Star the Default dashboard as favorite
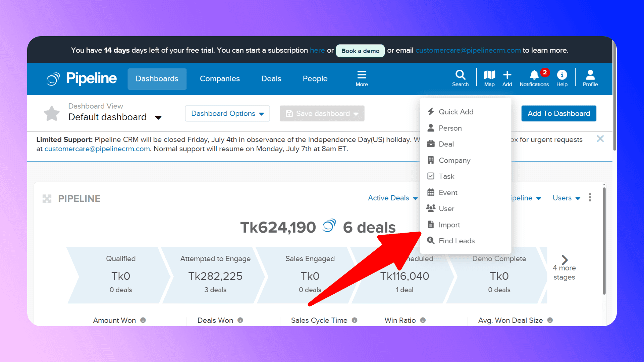This screenshot has height=362, width=644. point(52,113)
